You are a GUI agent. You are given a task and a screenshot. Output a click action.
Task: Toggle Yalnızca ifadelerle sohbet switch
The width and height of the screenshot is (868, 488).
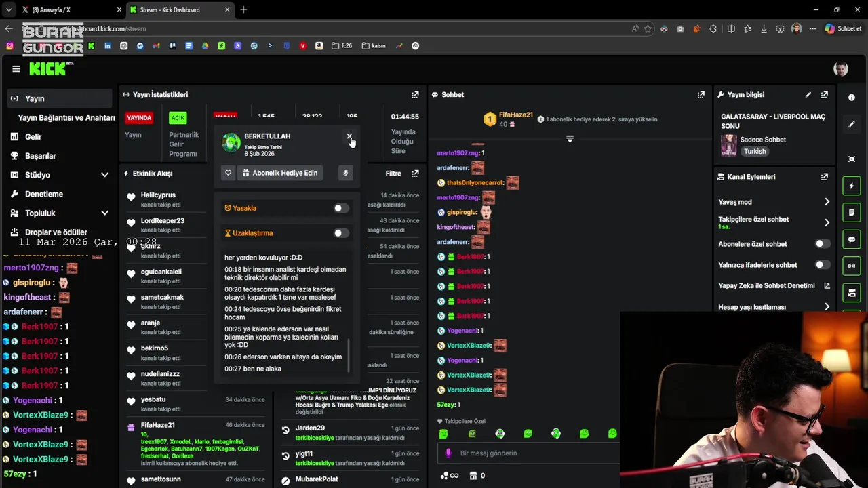tap(822, 265)
